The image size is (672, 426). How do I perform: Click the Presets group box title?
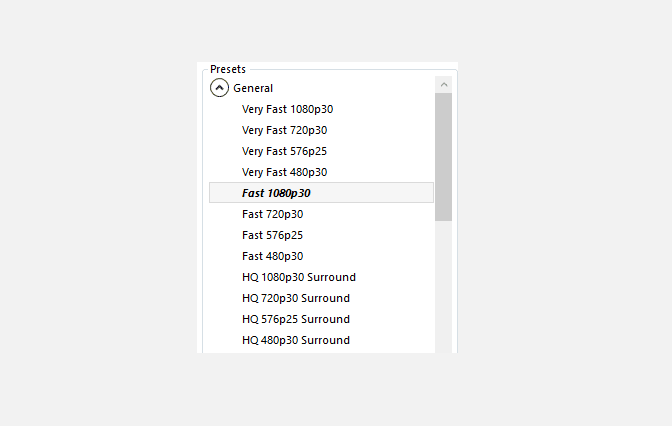pyautogui.click(x=228, y=69)
